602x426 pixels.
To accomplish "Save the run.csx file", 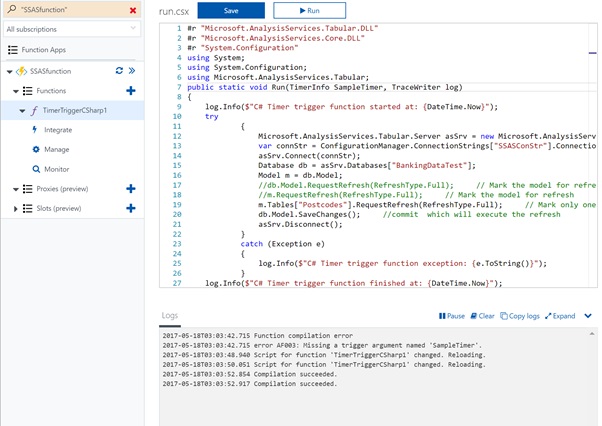I will (231, 11).
